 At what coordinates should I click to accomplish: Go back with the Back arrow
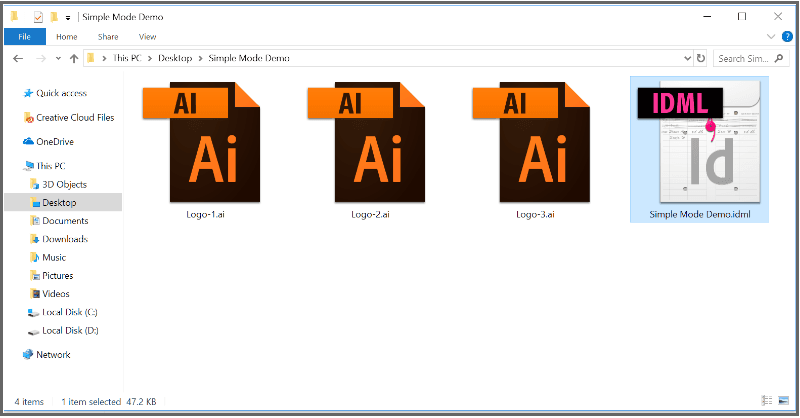pyautogui.click(x=18, y=58)
